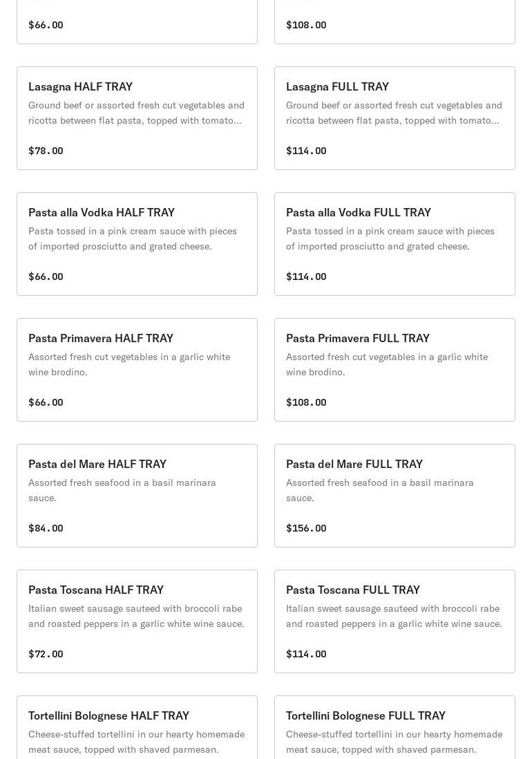Click the $72.00 Pasta Toscana price

point(46,654)
